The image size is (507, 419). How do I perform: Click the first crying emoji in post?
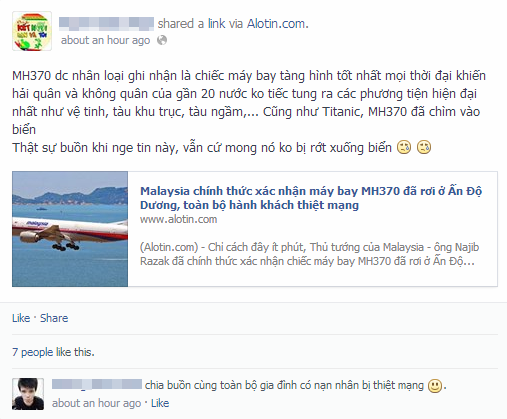(x=404, y=147)
